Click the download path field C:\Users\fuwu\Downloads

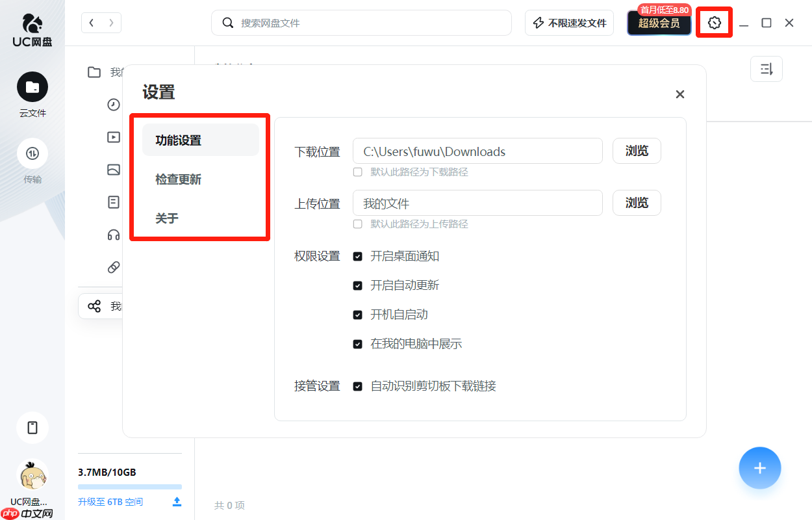[477, 151]
